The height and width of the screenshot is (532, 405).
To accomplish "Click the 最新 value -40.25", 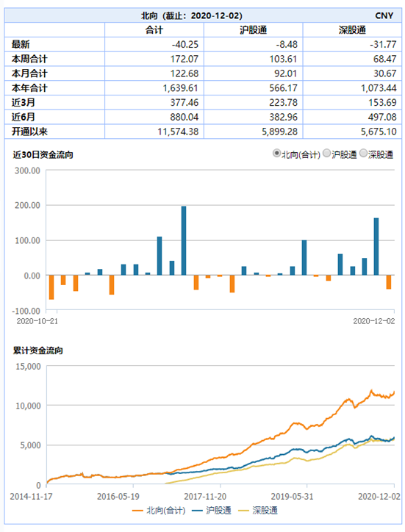I will coord(184,44).
